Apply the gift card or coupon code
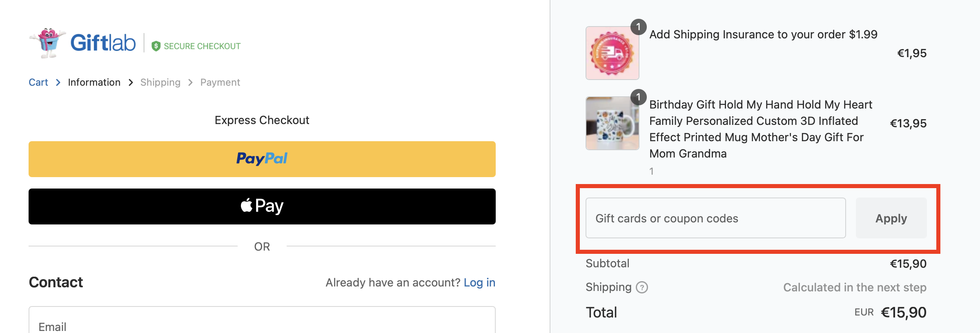Screen dimensions: 980x333 pyautogui.click(x=891, y=218)
